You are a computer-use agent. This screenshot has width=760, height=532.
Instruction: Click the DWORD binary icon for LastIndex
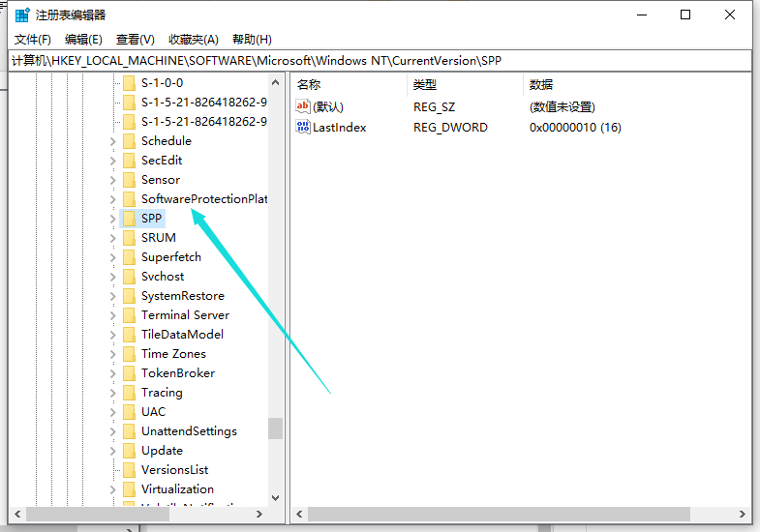coord(303,127)
